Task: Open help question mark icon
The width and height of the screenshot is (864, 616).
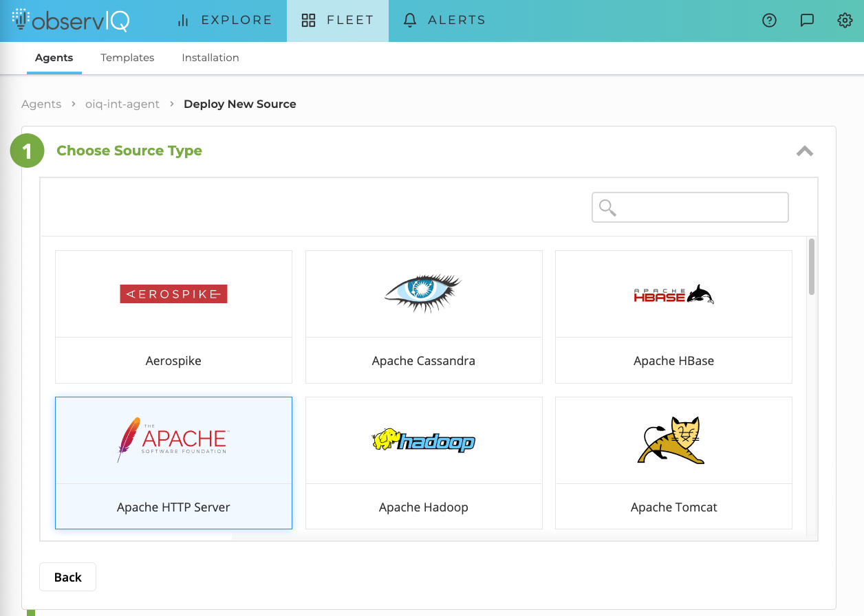Action: pos(770,21)
